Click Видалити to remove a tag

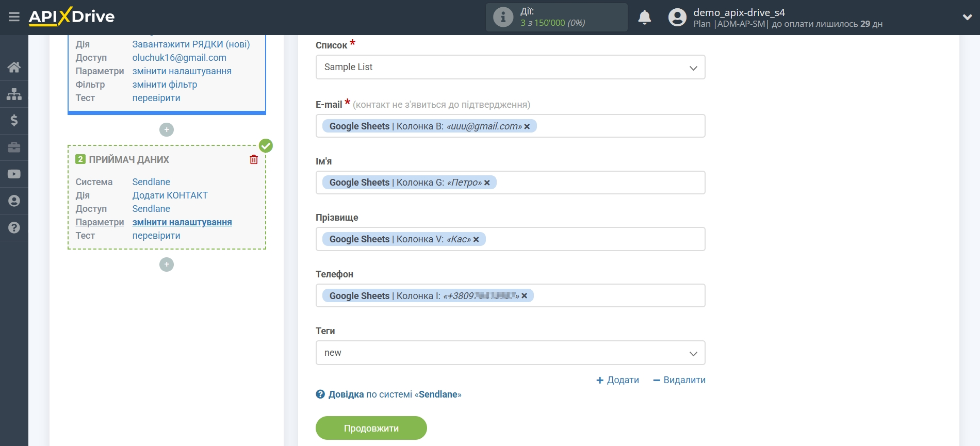point(679,380)
